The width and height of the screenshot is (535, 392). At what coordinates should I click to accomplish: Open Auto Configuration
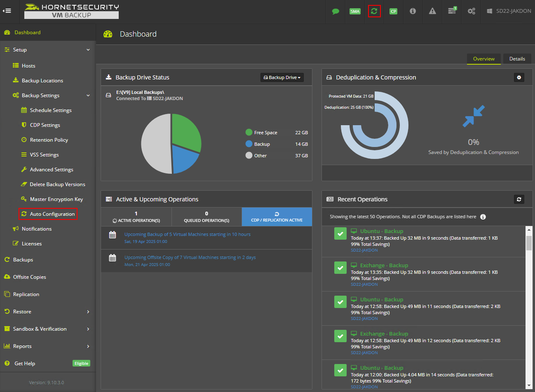pyautogui.click(x=52, y=214)
